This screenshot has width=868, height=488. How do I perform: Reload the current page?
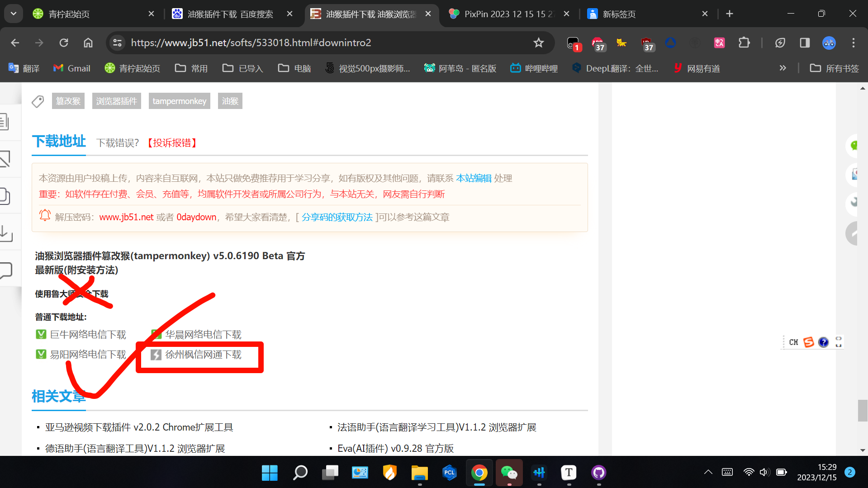click(x=64, y=43)
